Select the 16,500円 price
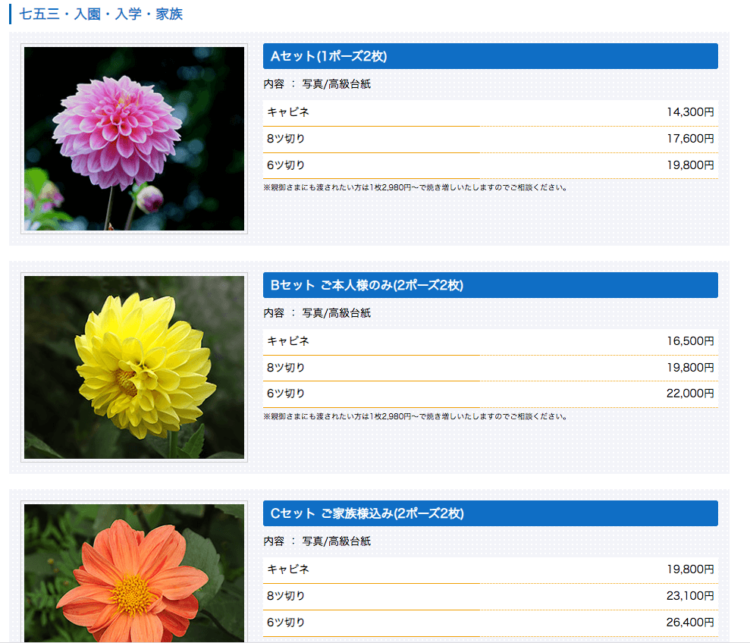The width and height of the screenshot is (750, 643). [690, 341]
